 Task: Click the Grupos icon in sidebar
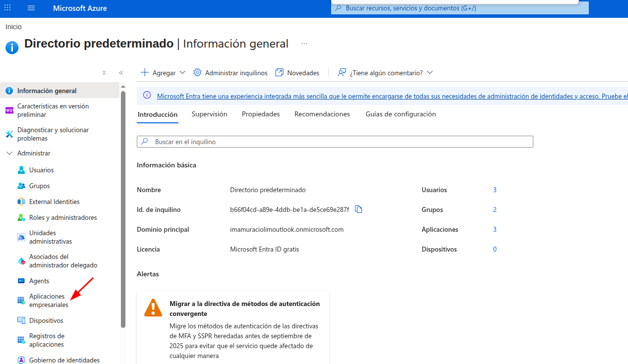[x=21, y=186]
